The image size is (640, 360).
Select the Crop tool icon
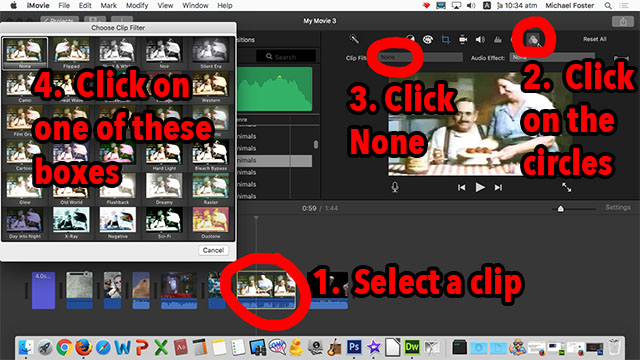(445, 39)
